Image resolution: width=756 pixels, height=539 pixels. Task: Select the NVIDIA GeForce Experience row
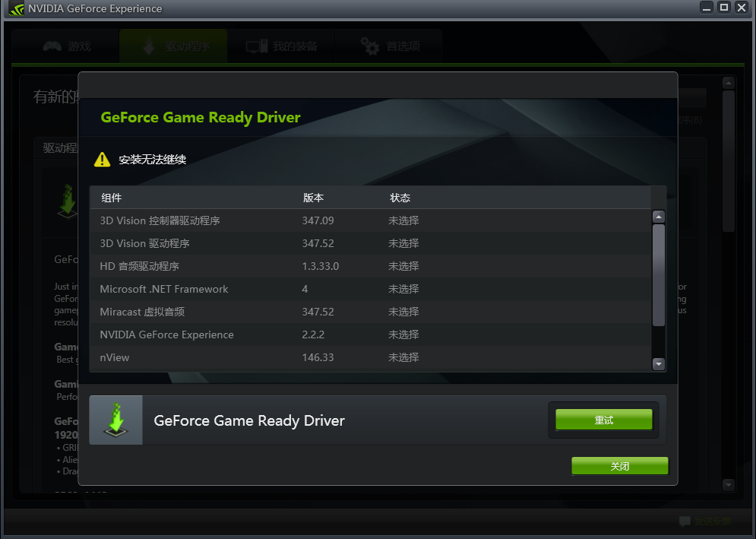point(370,334)
